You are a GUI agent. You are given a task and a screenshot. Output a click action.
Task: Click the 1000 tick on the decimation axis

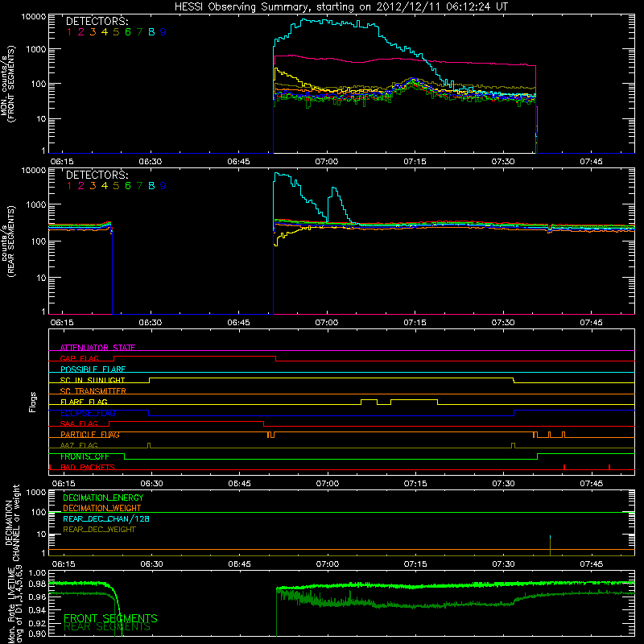point(36,492)
